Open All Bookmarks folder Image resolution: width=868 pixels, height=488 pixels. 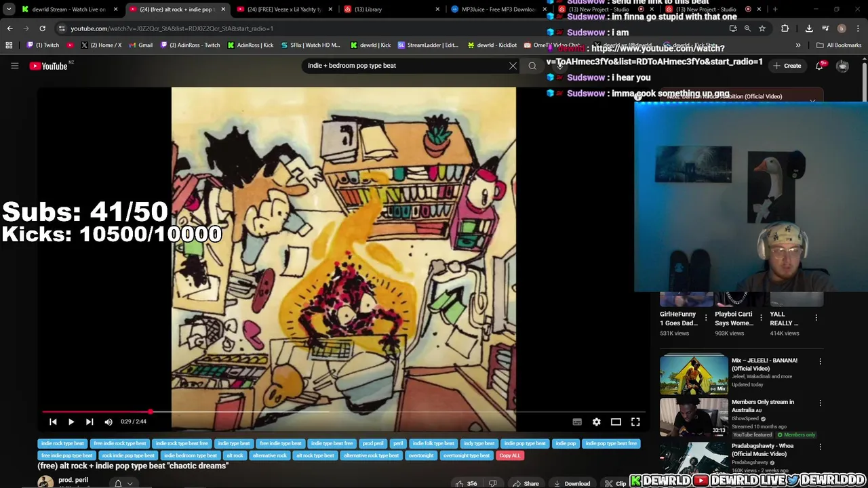pos(839,45)
